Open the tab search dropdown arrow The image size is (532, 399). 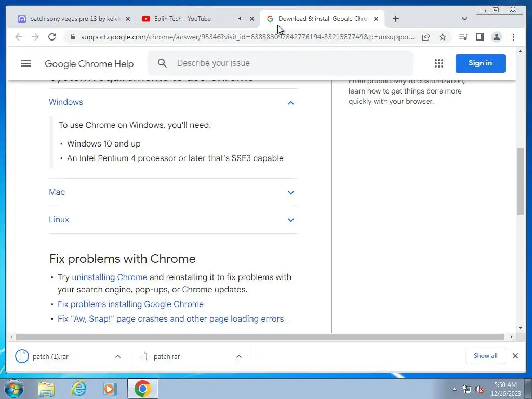pos(464,19)
